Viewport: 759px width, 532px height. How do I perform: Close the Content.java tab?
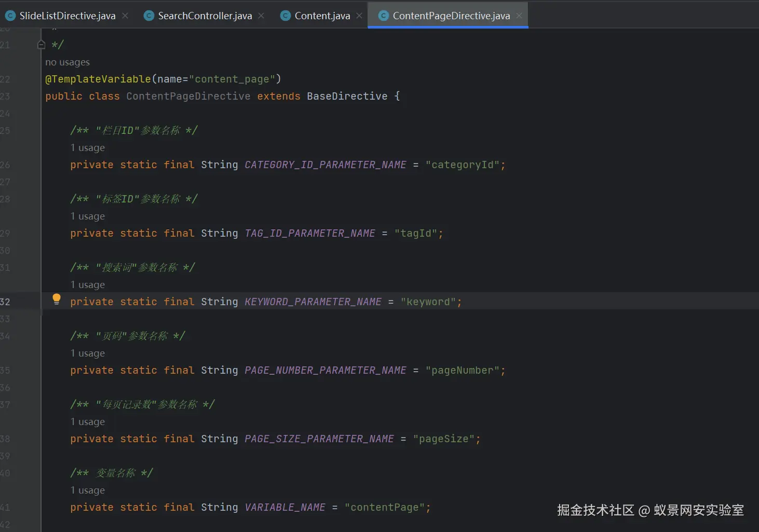pyautogui.click(x=359, y=16)
